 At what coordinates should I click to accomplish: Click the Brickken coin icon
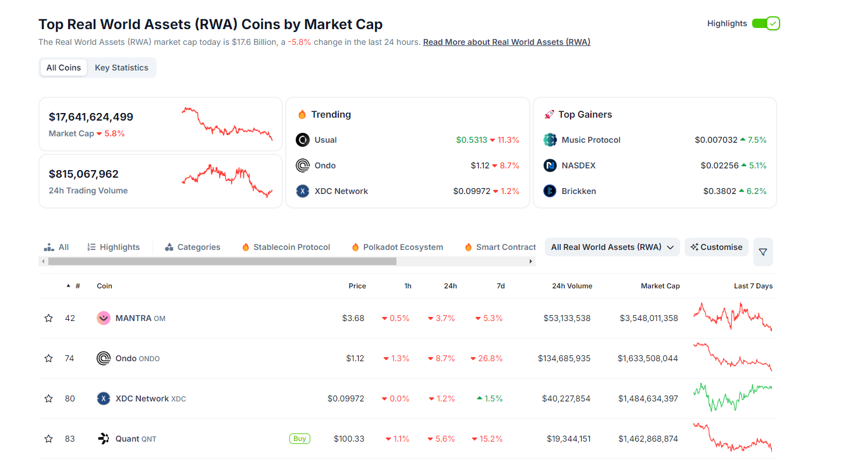click(x=550, y=191)
